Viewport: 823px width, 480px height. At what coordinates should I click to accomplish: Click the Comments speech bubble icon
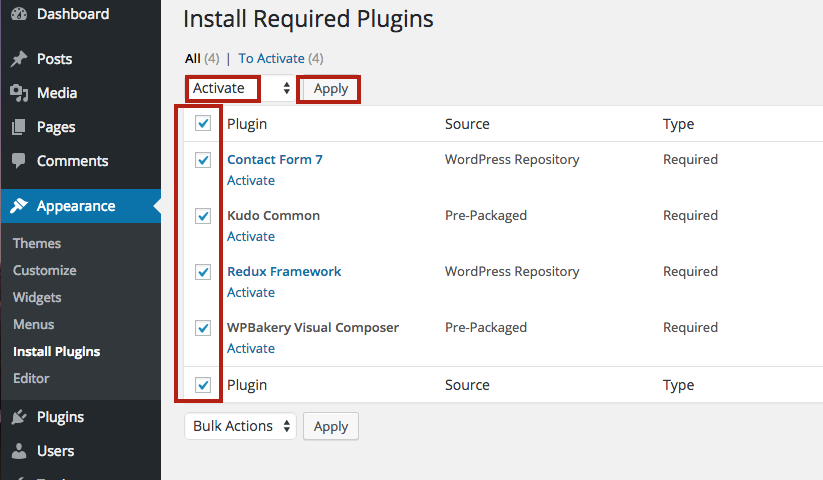19,161
